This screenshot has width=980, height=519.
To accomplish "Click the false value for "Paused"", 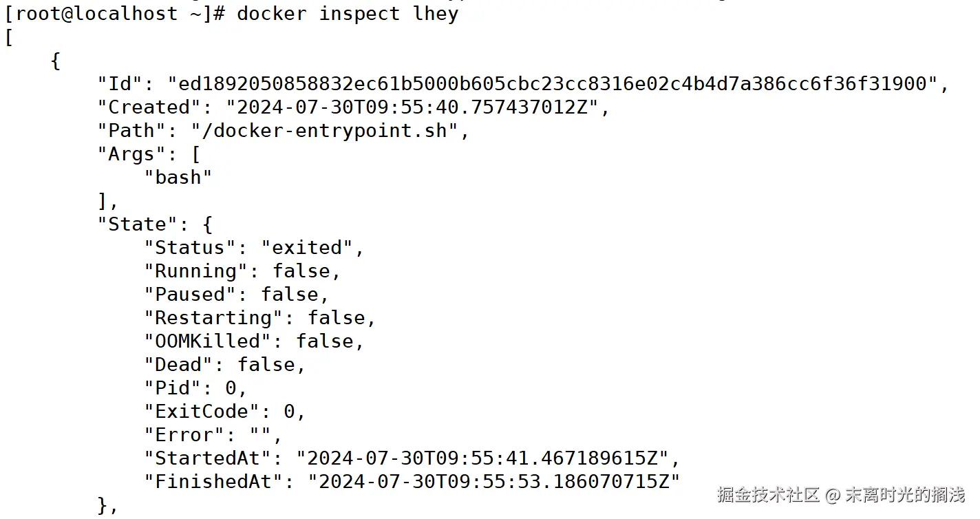I will [290, 295].
